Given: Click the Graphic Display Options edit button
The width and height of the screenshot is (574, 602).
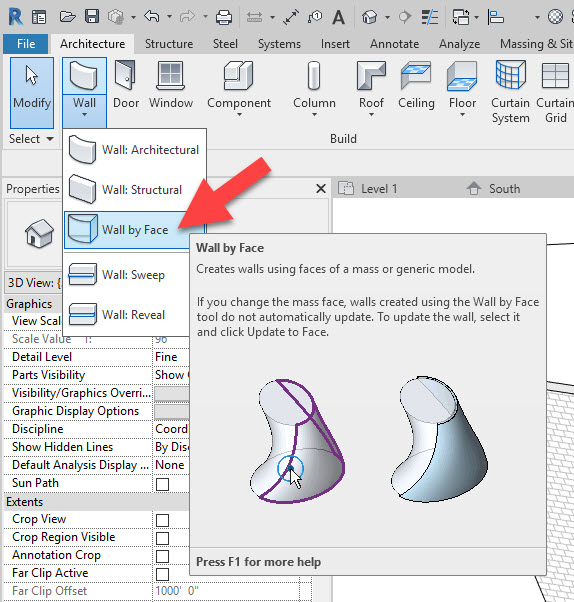Looking at the screenshot, I should pyautogui.click(x=171, y=411).
